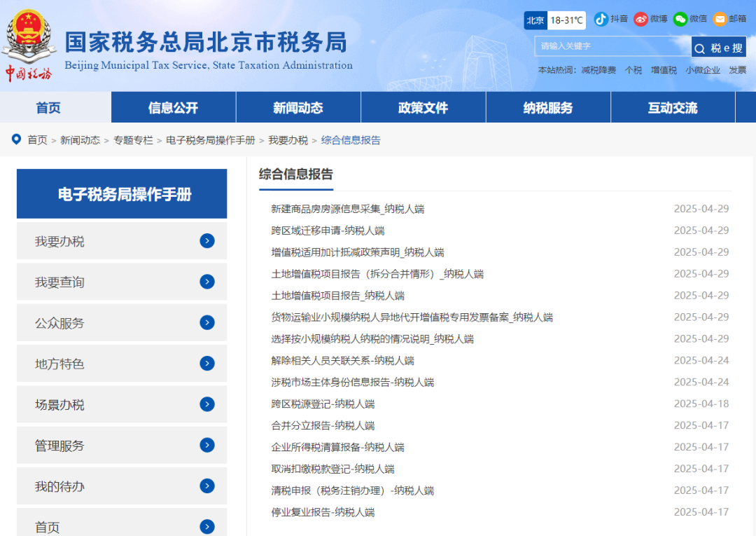Open the 信息公开 navigation tab
This screenshot has height=536, width=756.
[174, 108]
